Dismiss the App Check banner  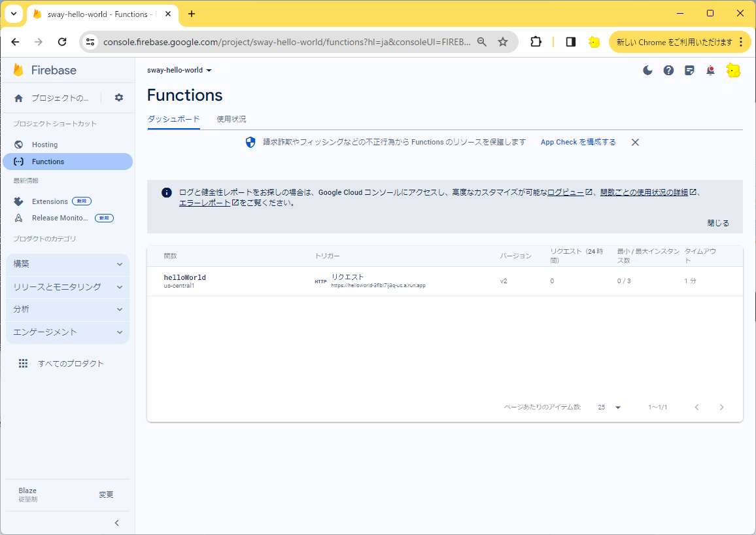coord(635,142)
